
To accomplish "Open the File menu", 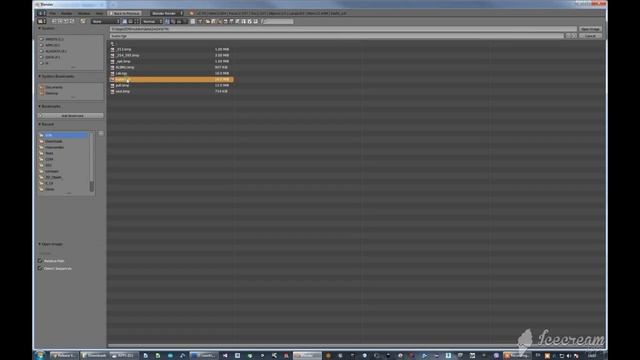I will [53, 13].
